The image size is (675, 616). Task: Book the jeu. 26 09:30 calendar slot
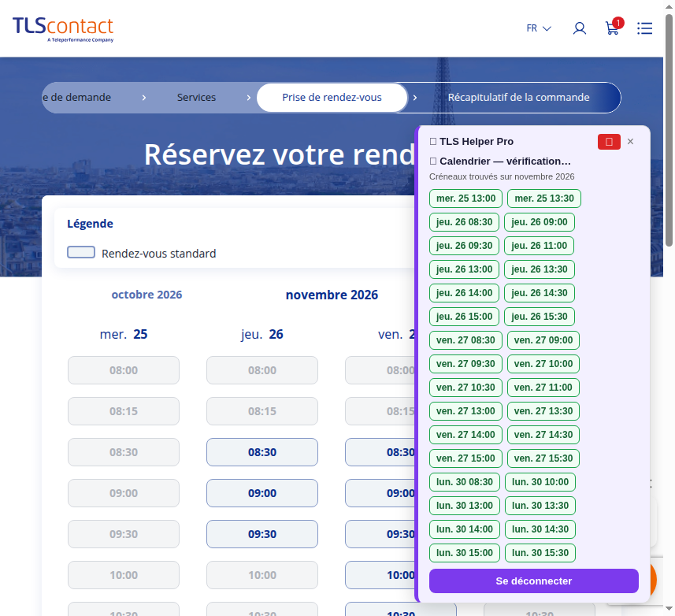click(262, 534)
